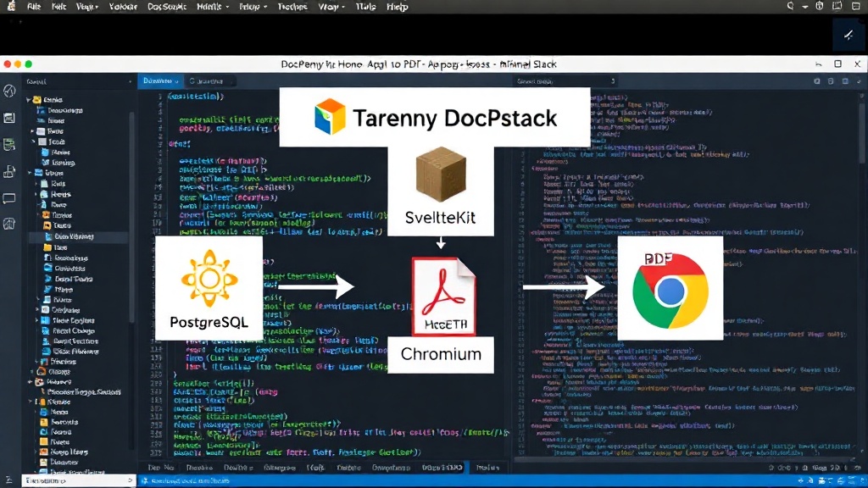The image size is (868, 488).
Task: Switch to the active blue editor tab
Action: click(160, 80)
